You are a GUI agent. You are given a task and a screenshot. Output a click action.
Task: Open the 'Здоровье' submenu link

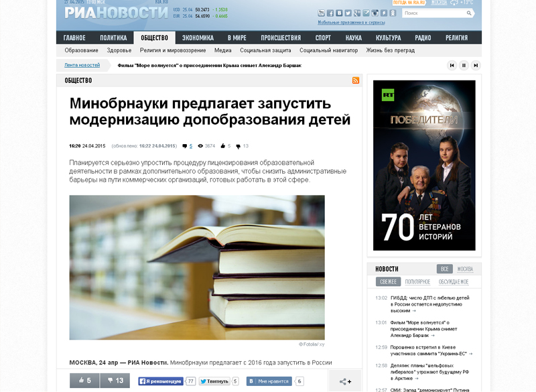119,50
